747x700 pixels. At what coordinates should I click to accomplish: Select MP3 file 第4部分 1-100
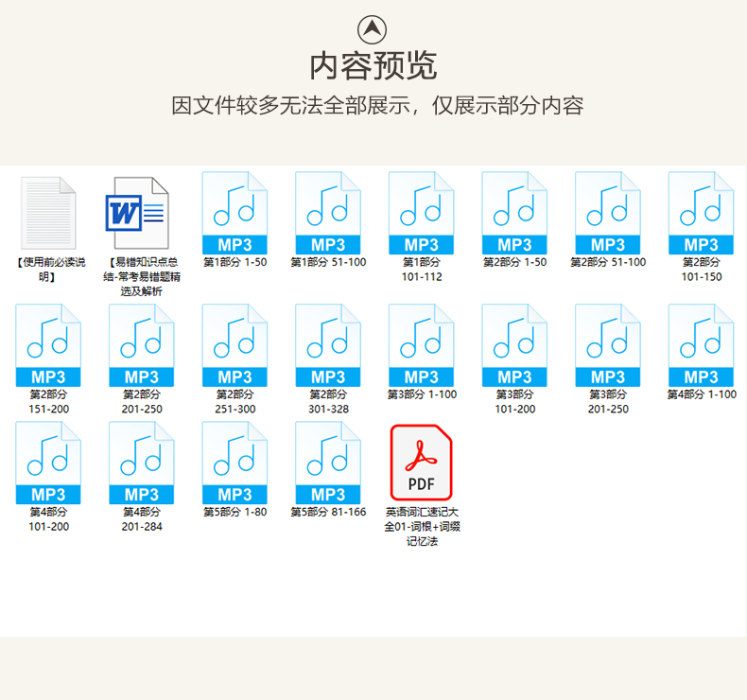[x=702, y=345]
